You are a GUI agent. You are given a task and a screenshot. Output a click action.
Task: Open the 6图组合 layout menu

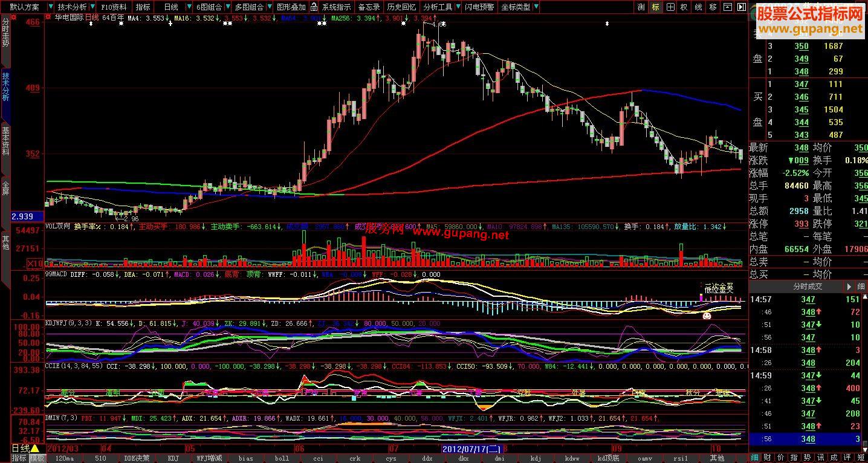(209, 7)
